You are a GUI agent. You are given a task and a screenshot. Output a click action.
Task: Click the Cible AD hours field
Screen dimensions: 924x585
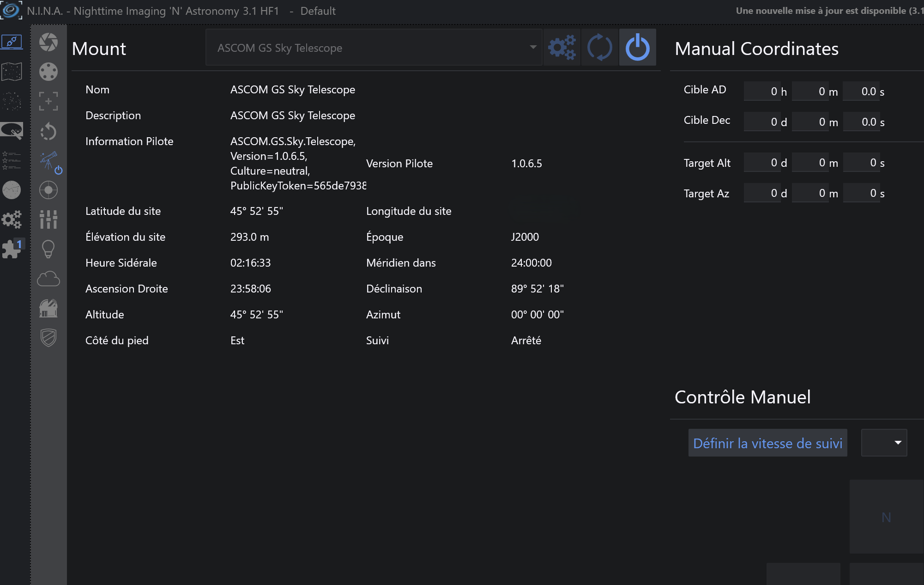762,91
